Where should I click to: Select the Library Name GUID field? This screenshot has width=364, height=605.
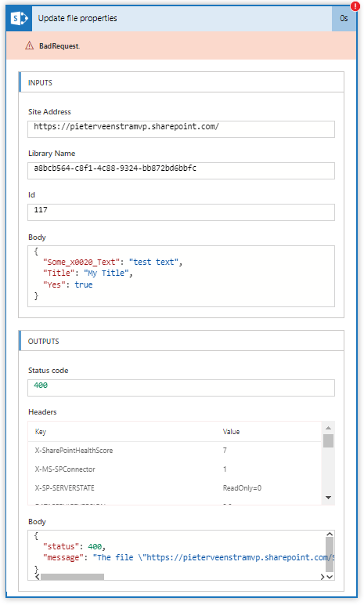pos(182,171)
